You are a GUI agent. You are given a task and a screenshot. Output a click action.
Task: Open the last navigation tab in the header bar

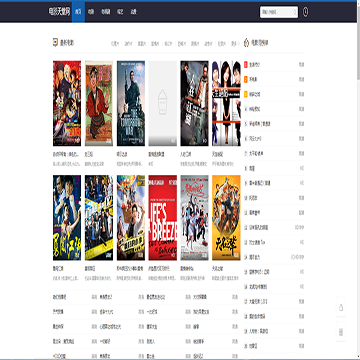click(x=134, y=12)
